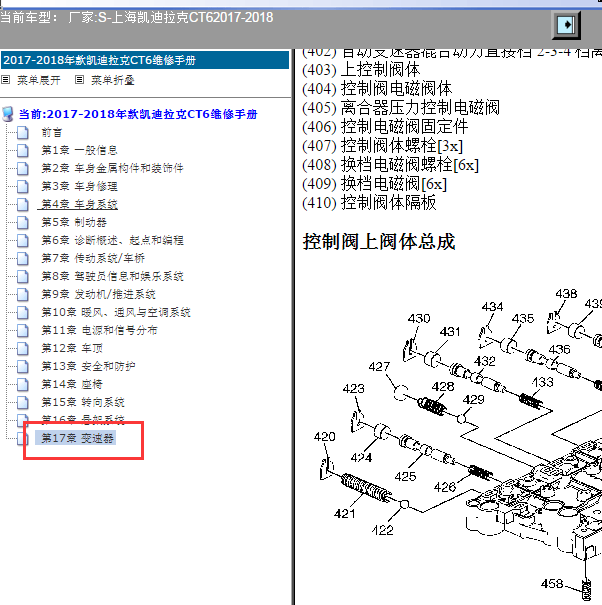Viewport: 602px width, 605px height.
Task: Open the 前言 chapter
Action: pos(52,133)
